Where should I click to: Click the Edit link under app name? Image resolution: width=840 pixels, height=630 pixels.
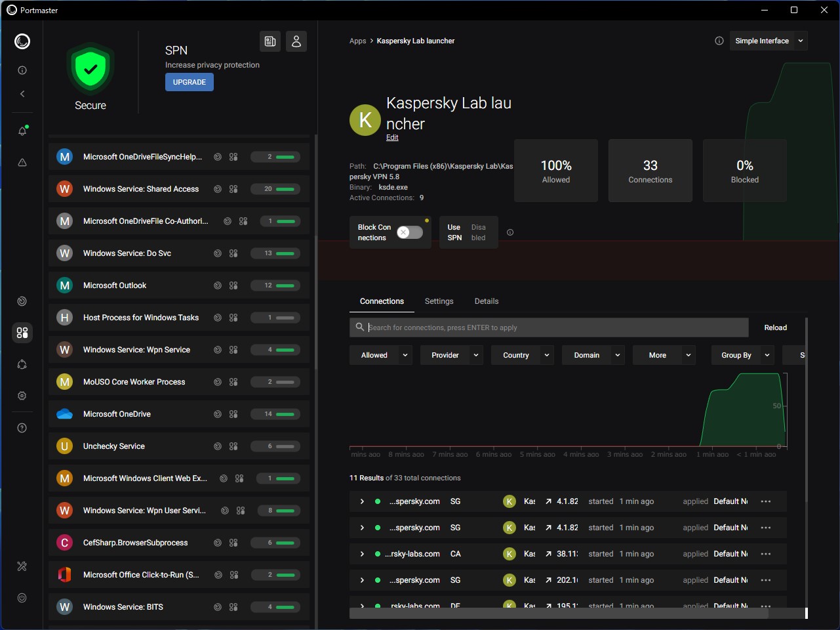[392, 138]
